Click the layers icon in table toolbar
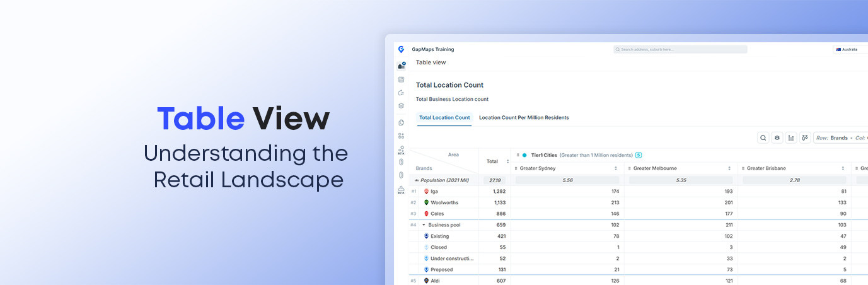This screenshot has width=868, height=285. tap(777, 137)
